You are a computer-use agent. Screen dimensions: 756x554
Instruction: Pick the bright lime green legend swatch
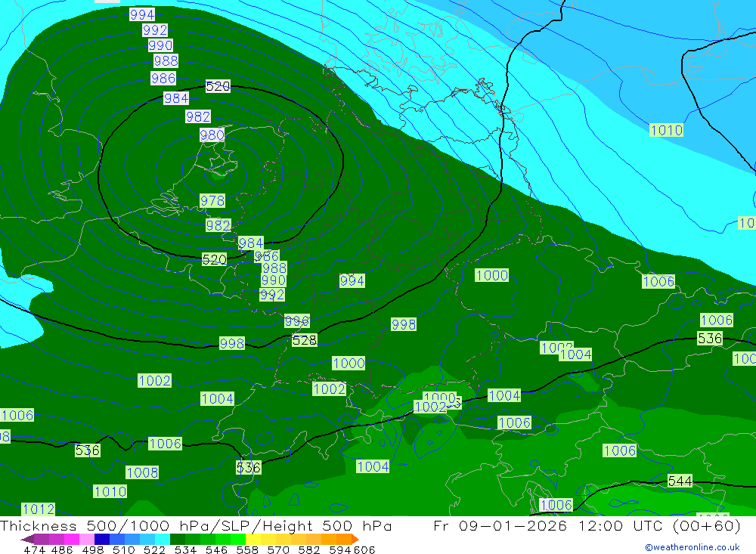pos(238,539)
